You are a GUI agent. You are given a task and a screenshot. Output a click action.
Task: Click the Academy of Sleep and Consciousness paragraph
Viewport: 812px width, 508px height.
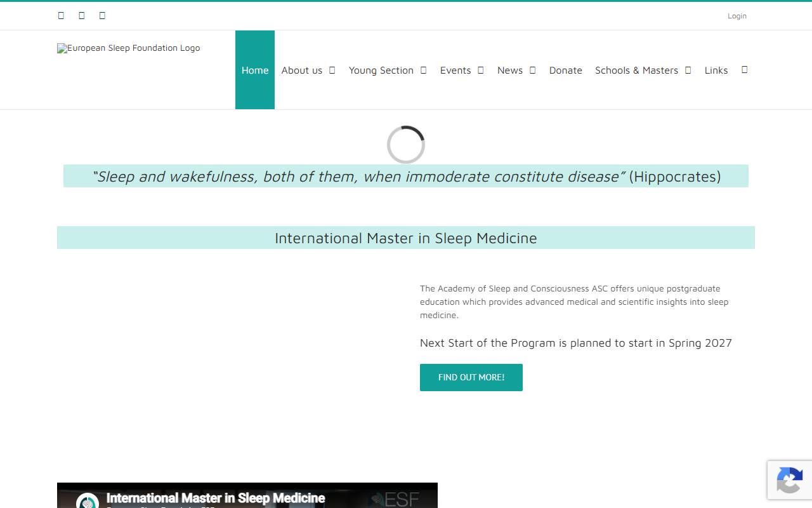(574, 302)
